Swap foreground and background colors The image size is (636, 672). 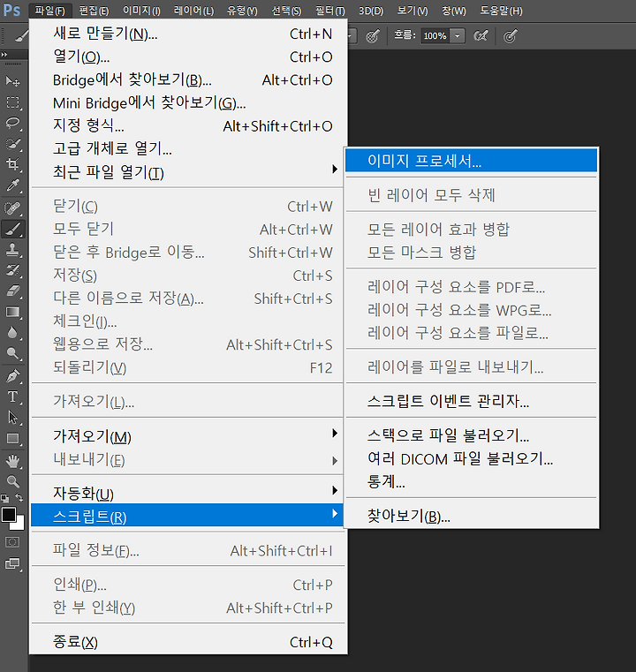(x=19, y=497)
